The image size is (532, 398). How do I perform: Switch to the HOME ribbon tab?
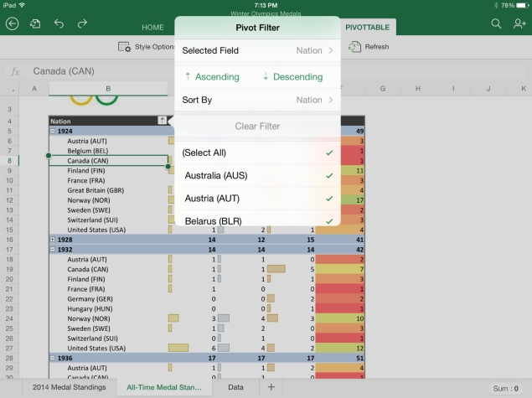click(152, 28)
